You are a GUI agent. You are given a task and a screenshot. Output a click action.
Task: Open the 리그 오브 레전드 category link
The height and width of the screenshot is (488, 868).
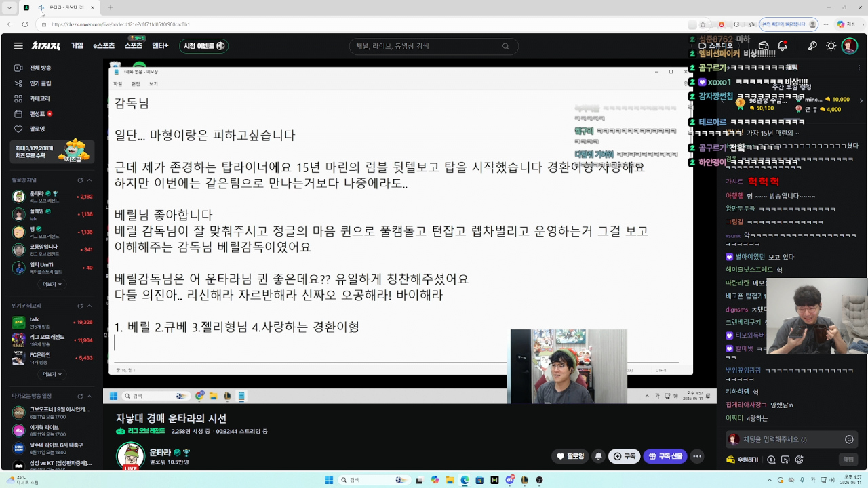(140, 431)
